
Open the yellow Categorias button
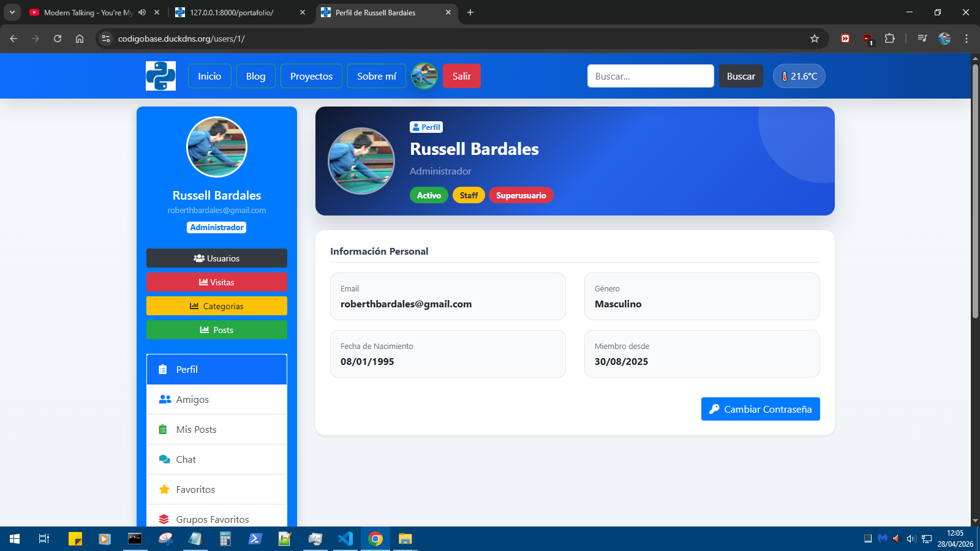click(x=217, y=306)
